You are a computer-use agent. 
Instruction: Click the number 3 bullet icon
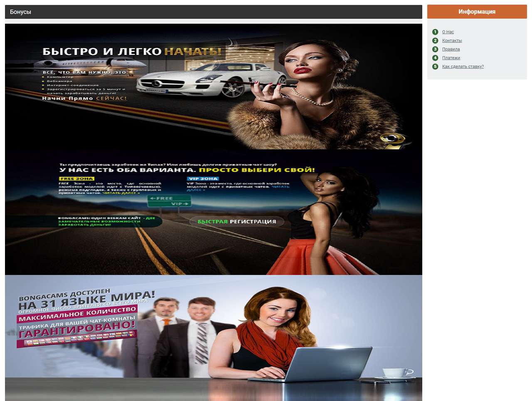435,49
